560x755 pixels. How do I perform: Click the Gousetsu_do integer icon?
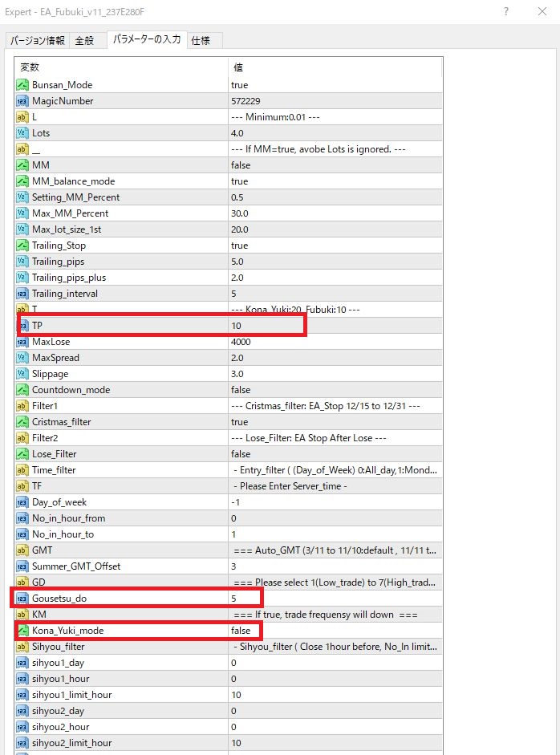[22, 599]
